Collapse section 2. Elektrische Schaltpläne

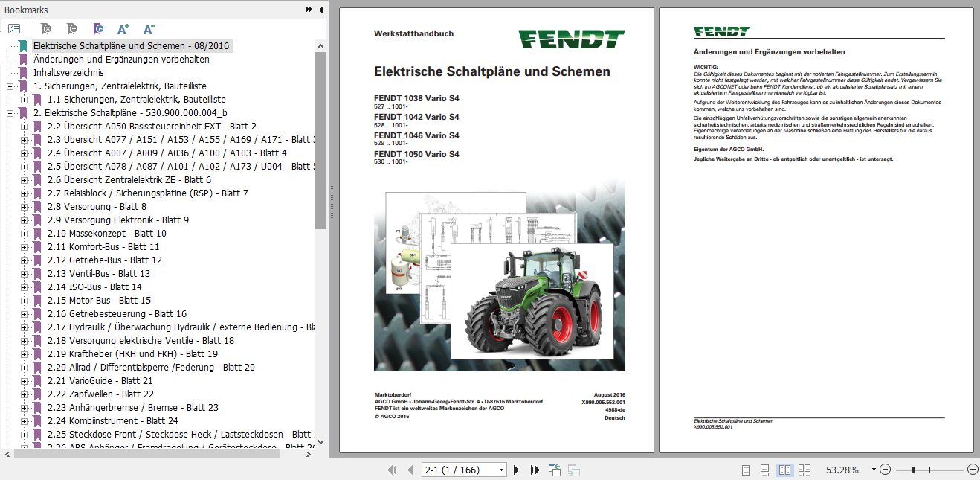[10, 113]
